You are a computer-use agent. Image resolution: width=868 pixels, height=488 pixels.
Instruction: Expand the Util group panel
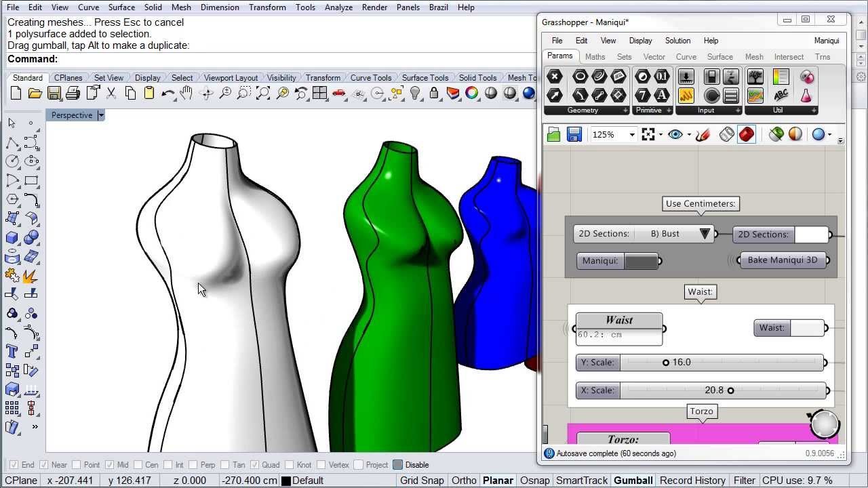point(814,110)
